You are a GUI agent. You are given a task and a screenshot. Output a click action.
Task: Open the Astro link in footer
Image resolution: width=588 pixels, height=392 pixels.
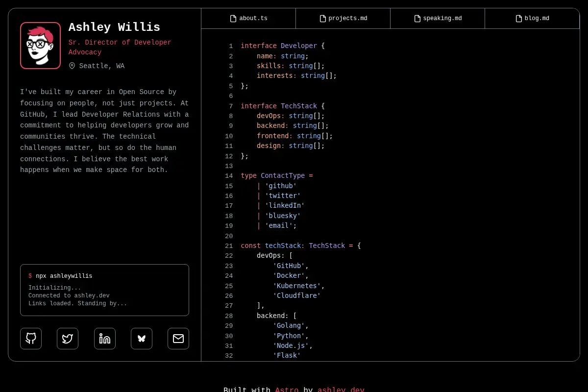[287, 390]
